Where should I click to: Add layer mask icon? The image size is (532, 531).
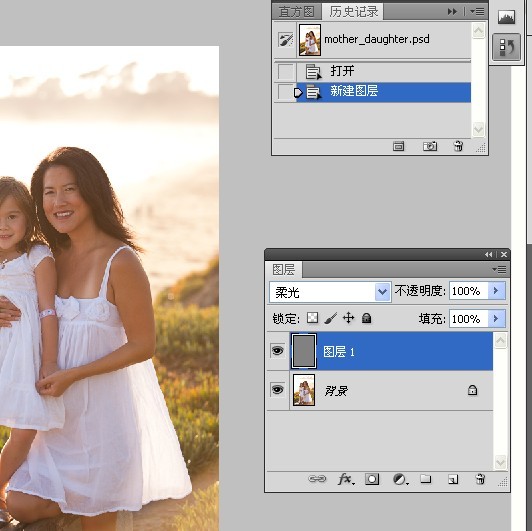(x=372, y=479)
